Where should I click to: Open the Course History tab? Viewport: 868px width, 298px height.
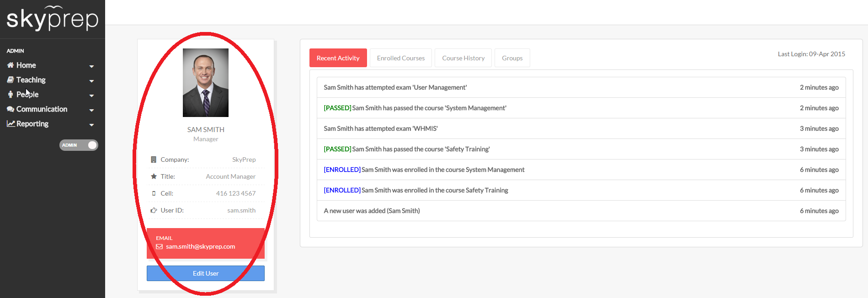(x=463, y=58)
